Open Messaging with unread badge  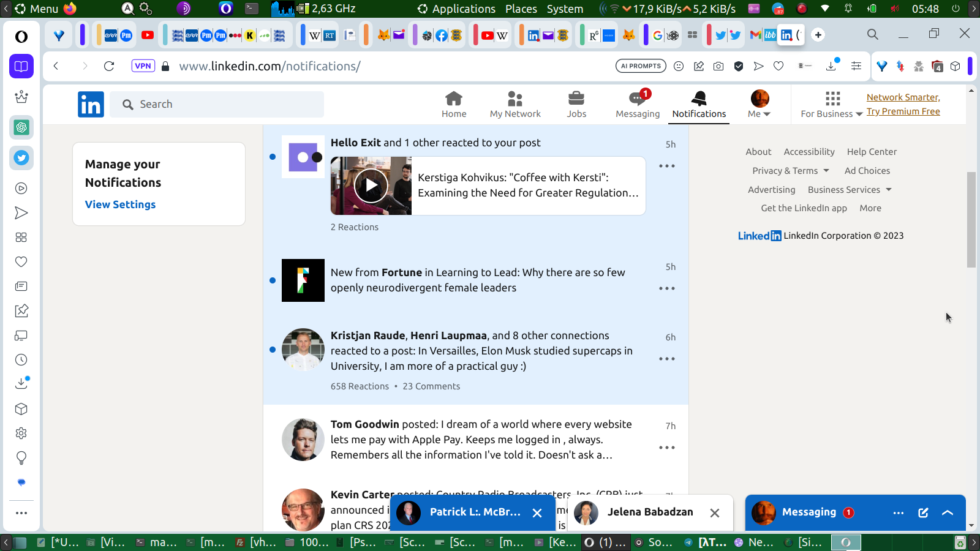[638, 104]
